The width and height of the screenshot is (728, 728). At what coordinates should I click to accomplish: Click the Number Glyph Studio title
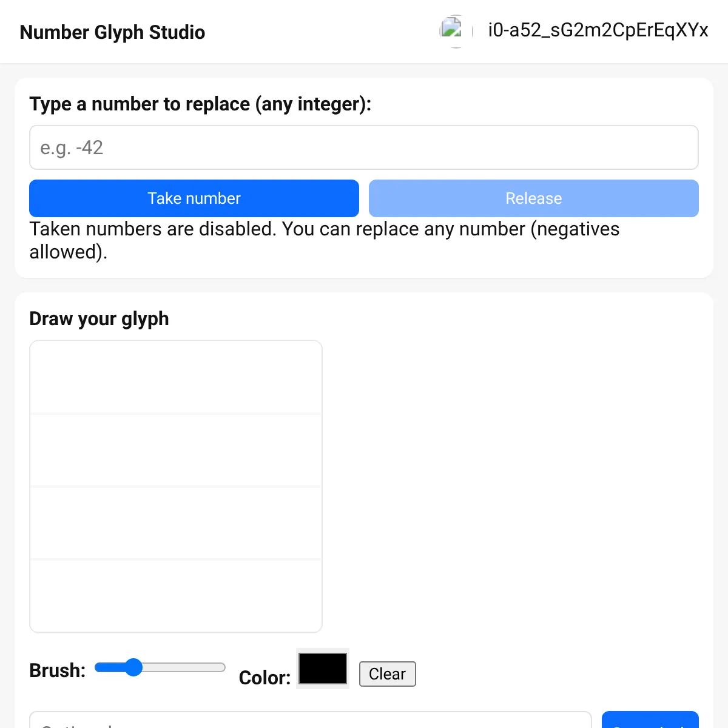tap(112, 32)
